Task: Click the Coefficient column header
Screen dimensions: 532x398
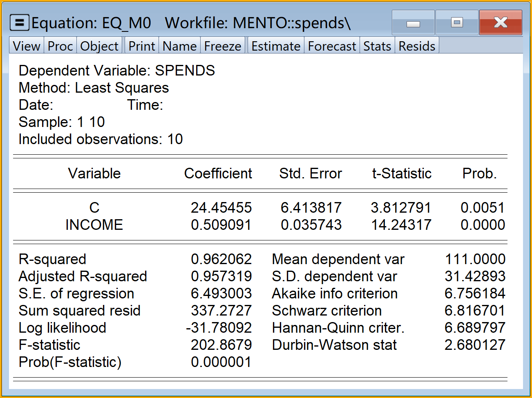Action: [218, 173]
